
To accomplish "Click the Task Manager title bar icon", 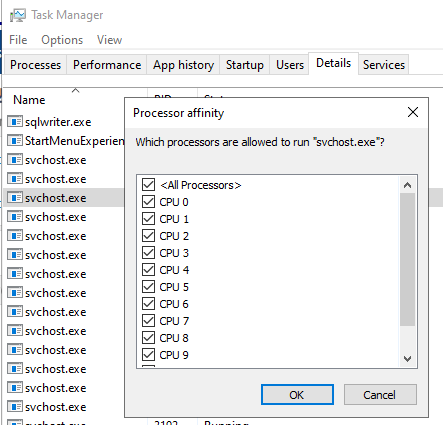I will (18, 15).
